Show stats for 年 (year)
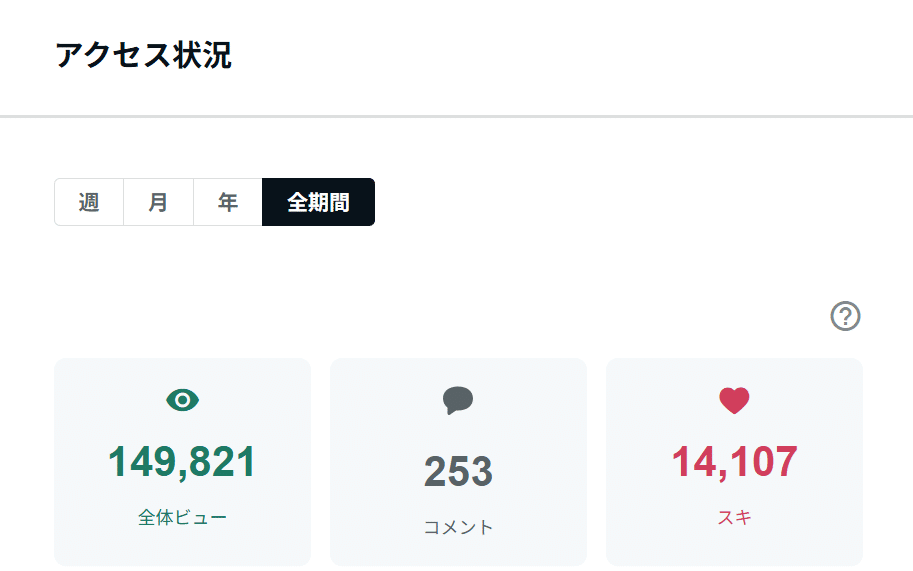Image resolution: width=913 pixels, height=571 pixels. pos(228,202)
